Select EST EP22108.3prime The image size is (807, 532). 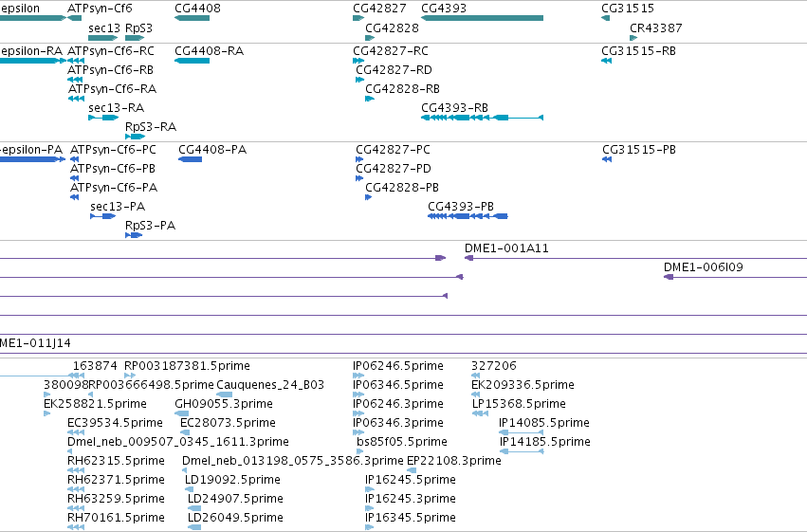tap(454, 461)
